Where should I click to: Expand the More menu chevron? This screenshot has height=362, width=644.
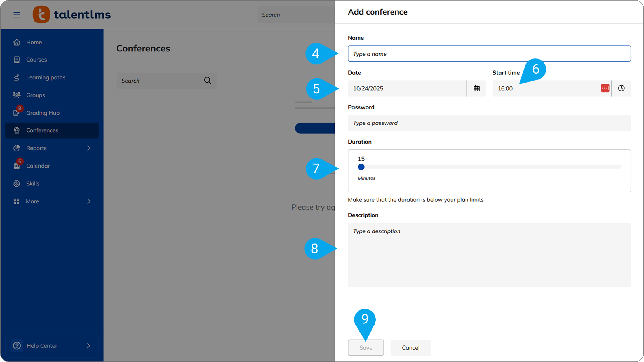pyautogui.click(x=89, y=201)
